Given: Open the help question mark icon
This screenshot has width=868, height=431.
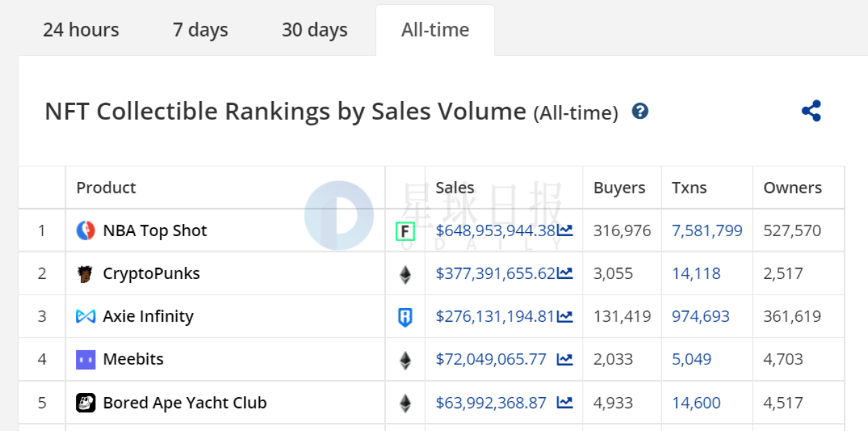Looking at the screenshot, I should point(640,111).
